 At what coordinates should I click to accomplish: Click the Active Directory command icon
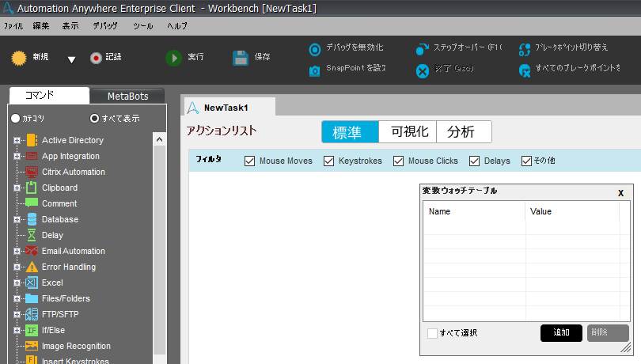(x=32, y=140)
